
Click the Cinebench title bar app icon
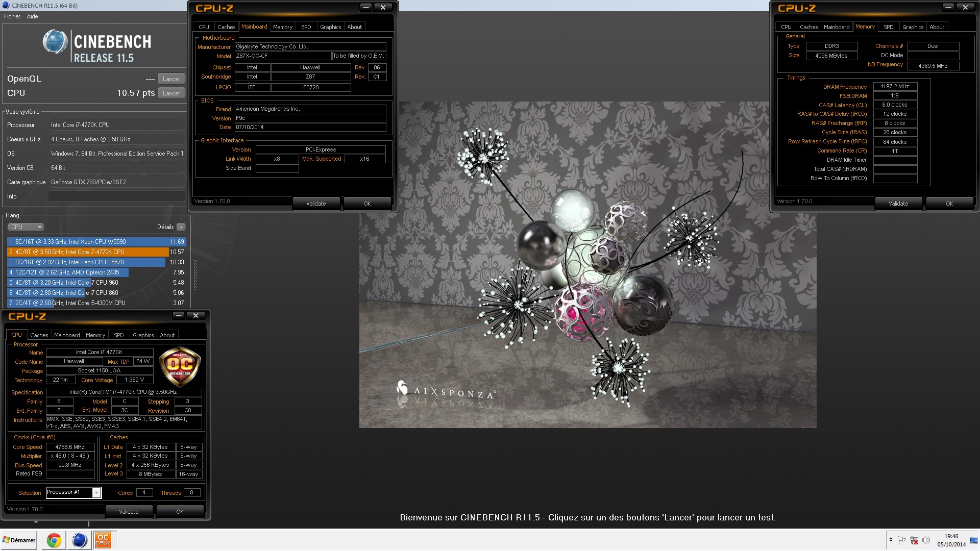click(x=6, y=5)
